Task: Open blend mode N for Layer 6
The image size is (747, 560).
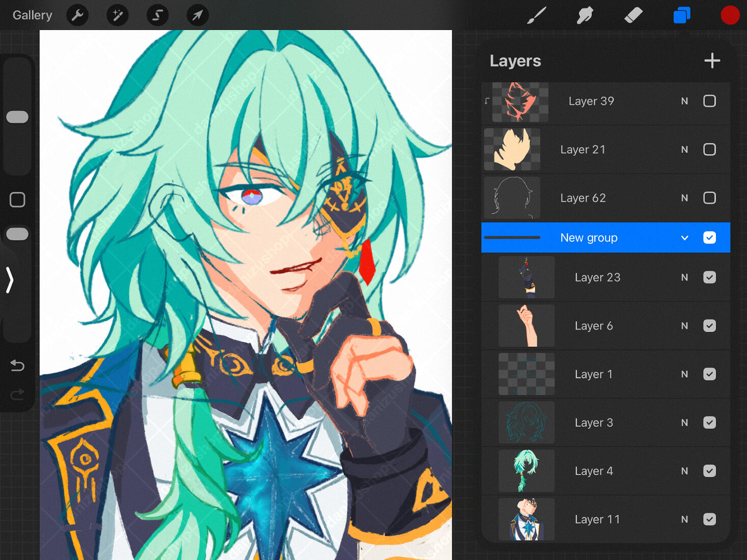Action: [684, 326]
